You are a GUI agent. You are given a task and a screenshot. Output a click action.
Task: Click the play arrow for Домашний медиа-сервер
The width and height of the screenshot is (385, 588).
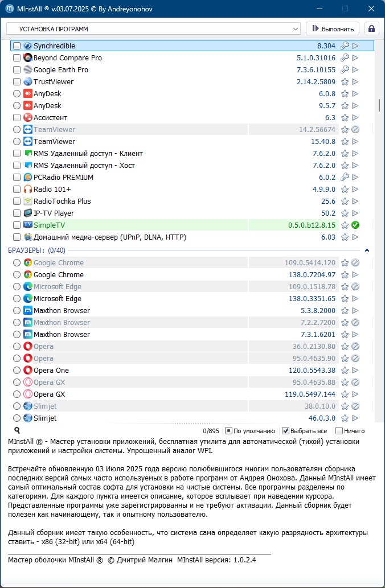tap(355, 237)
